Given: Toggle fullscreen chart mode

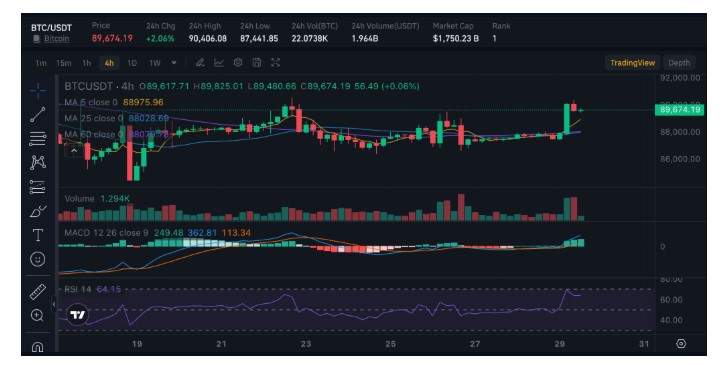Looking at the screenshot, I should pos(276,63).
